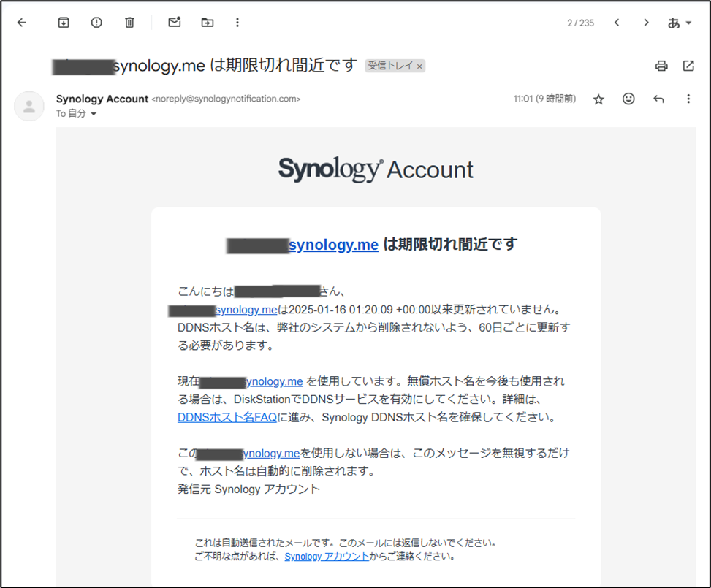Reply to the Synology Account email

(658, 99)
